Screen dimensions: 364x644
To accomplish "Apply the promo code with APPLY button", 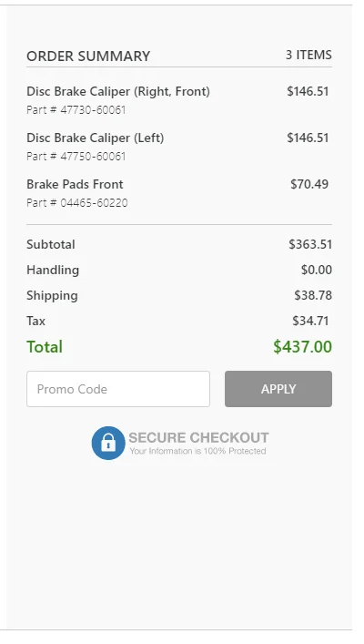I will pos(278,389).
